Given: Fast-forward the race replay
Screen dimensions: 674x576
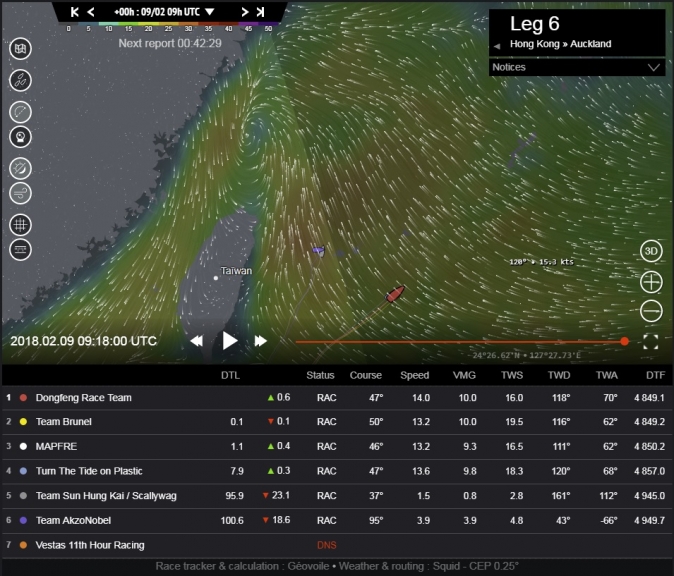Looking at the screenshot, I should [x=260, y=341].
